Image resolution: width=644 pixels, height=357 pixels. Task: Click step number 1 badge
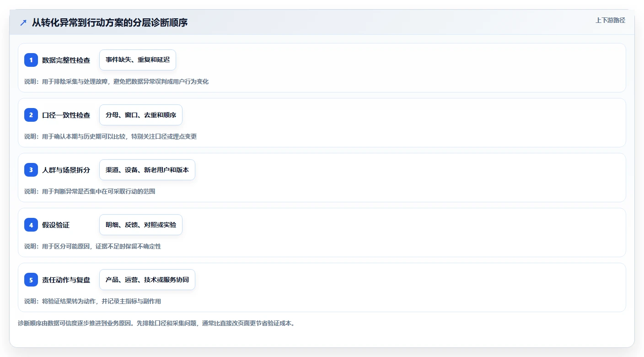click(31, 60)
